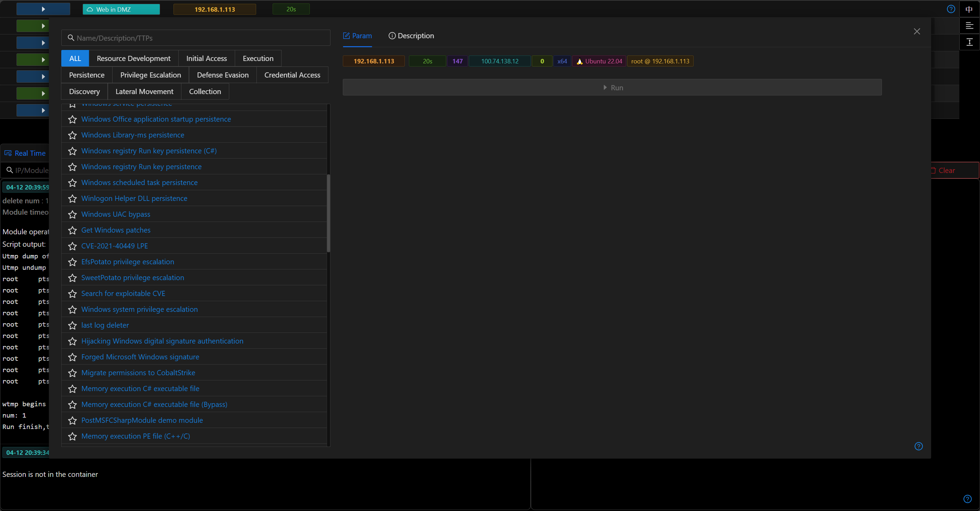Open the Description tab
The height and width of the screenshot is (511, 980).
[x=411, y=36]
